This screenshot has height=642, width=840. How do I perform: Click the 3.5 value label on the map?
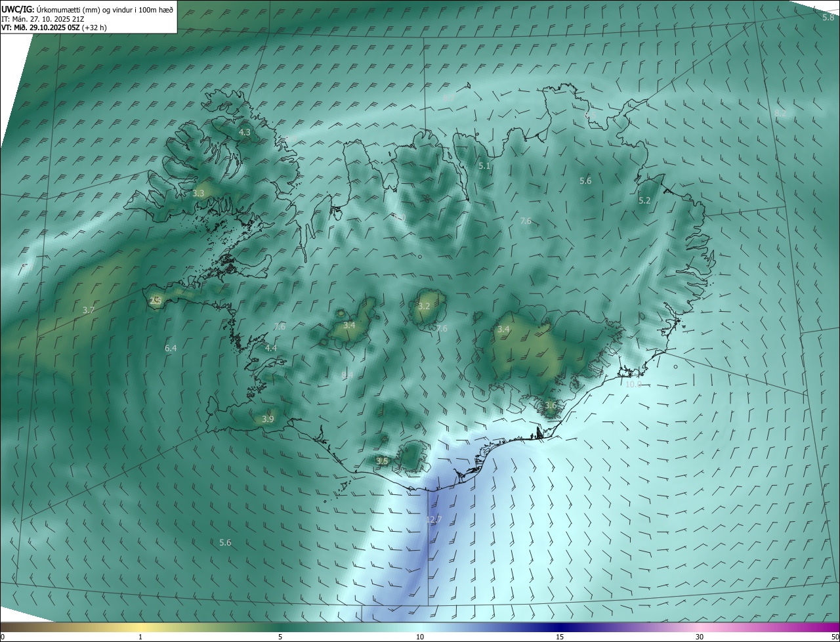pyautogui.click(x=382, y=461)
